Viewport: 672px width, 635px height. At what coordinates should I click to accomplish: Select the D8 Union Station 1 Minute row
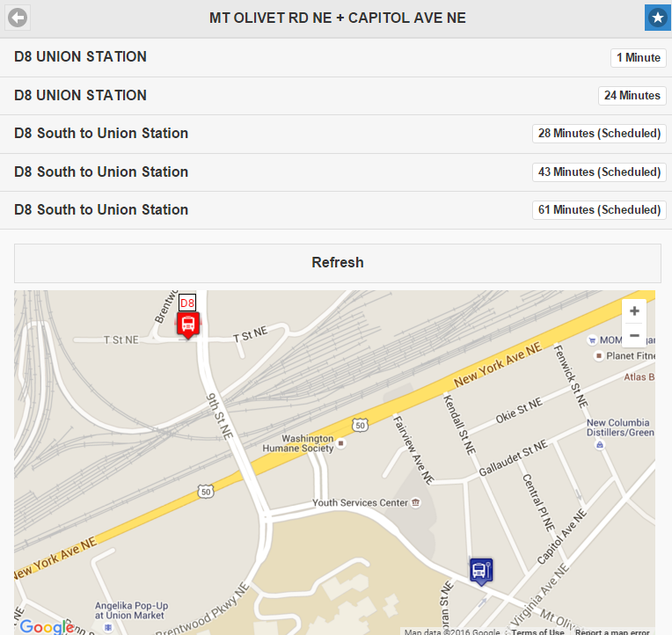(336, 57)
